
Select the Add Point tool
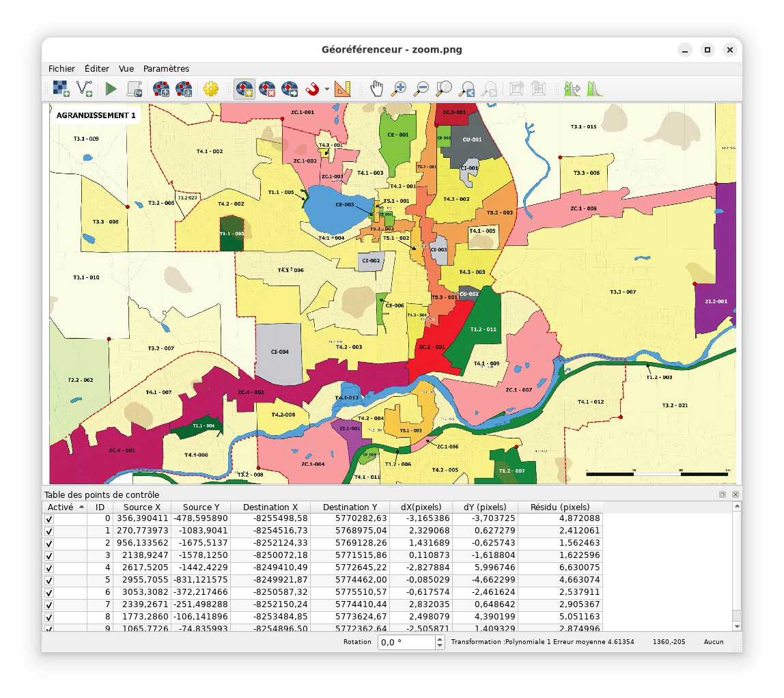point(244,89)
